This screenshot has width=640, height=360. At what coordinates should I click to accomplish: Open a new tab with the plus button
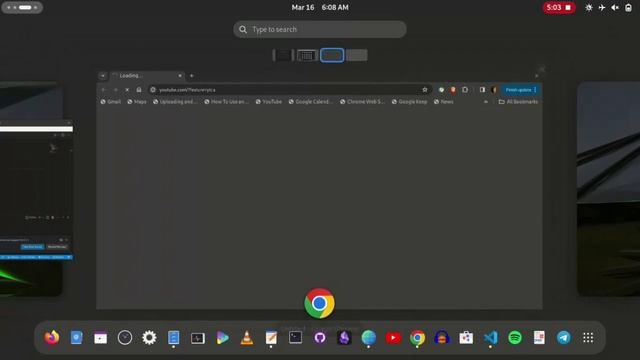(191, 76)
